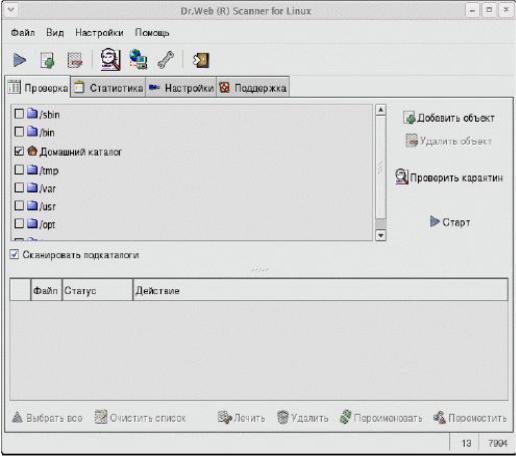
Task: Click Выбрать все button
Action: [47, 418]
